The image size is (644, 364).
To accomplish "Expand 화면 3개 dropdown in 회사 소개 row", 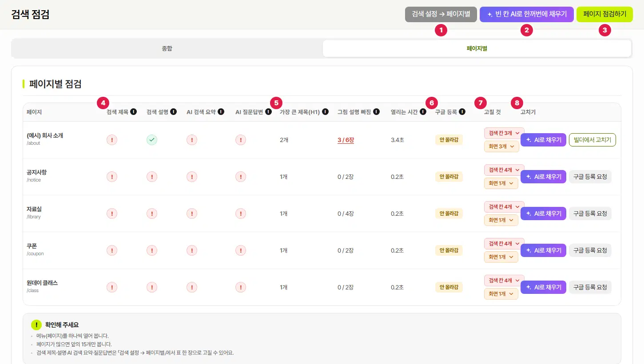I will click(x=501, y=146).
